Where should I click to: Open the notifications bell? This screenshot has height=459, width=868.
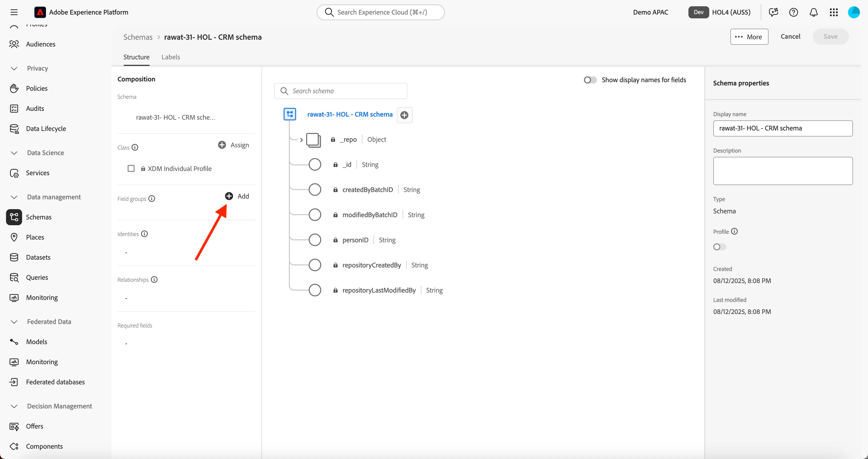813,12
